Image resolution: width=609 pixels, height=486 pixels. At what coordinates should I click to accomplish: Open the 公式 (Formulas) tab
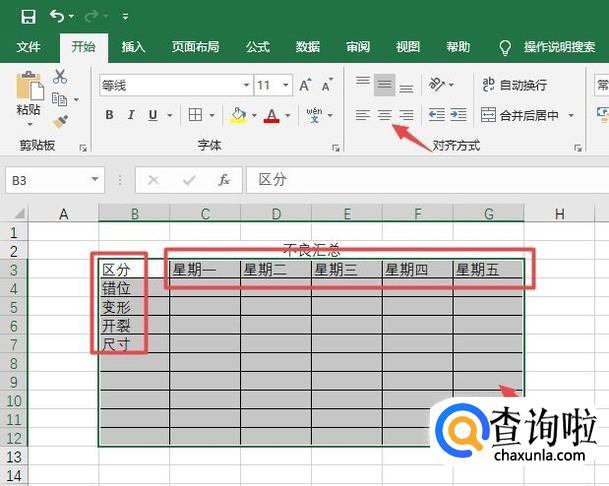click(x=257, y=47)
